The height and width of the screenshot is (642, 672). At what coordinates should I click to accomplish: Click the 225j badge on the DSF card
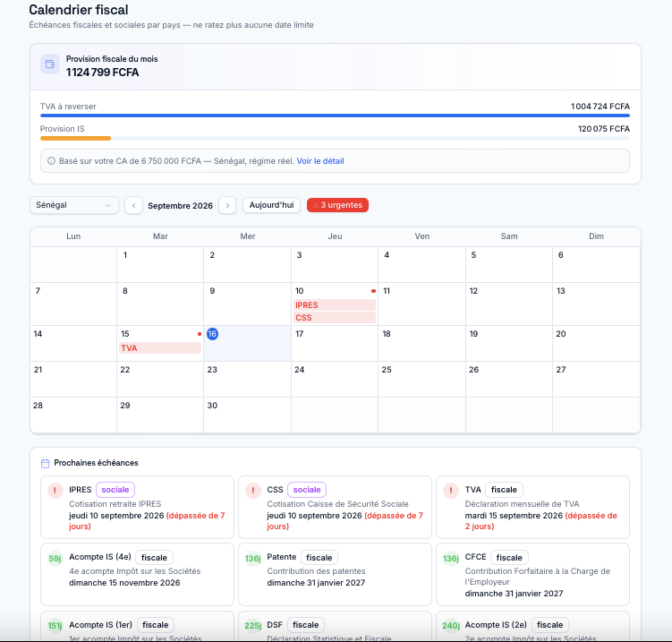pos(253,626)
